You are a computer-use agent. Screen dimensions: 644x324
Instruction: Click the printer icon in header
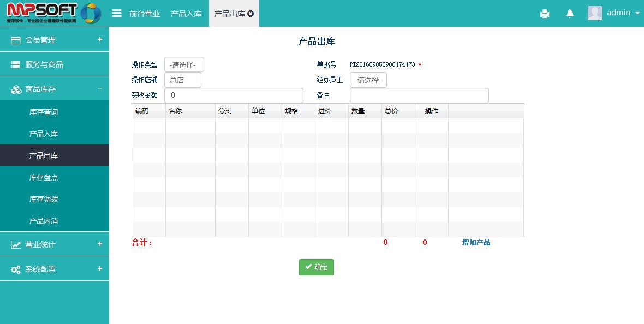[544, 14]
